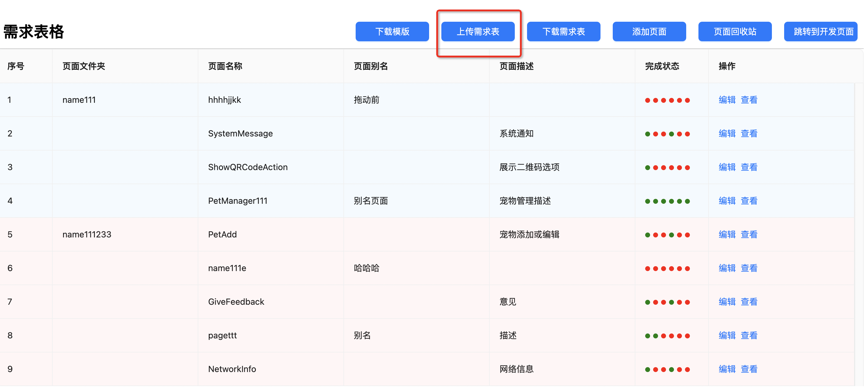Click 查看 link for SystemMessage row

click(x=749, y=134)
